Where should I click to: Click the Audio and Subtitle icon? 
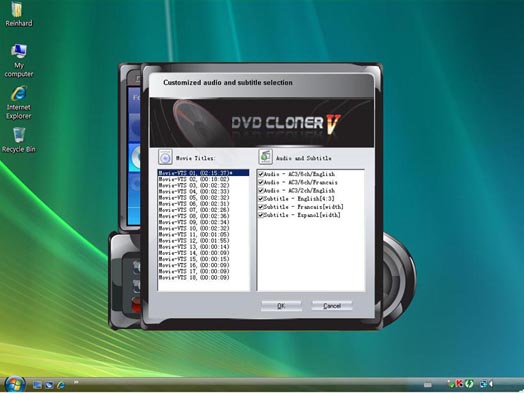click(x=266, y=157)
